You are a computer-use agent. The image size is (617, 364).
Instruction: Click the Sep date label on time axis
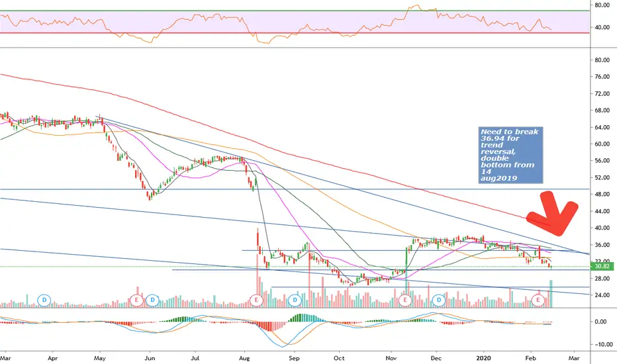pos(295,359)
